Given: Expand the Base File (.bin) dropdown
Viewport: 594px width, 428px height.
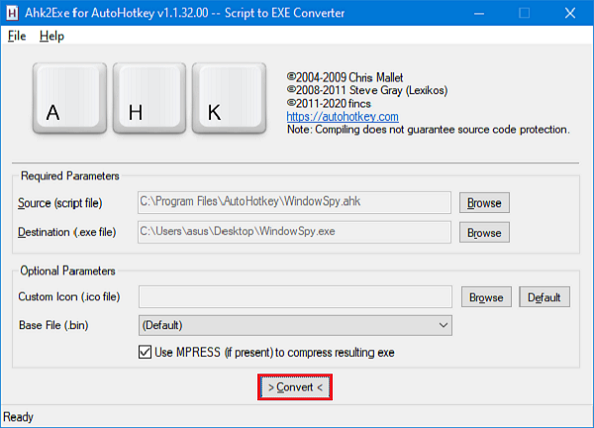Looking at the screenshot, I should point(295,325).
